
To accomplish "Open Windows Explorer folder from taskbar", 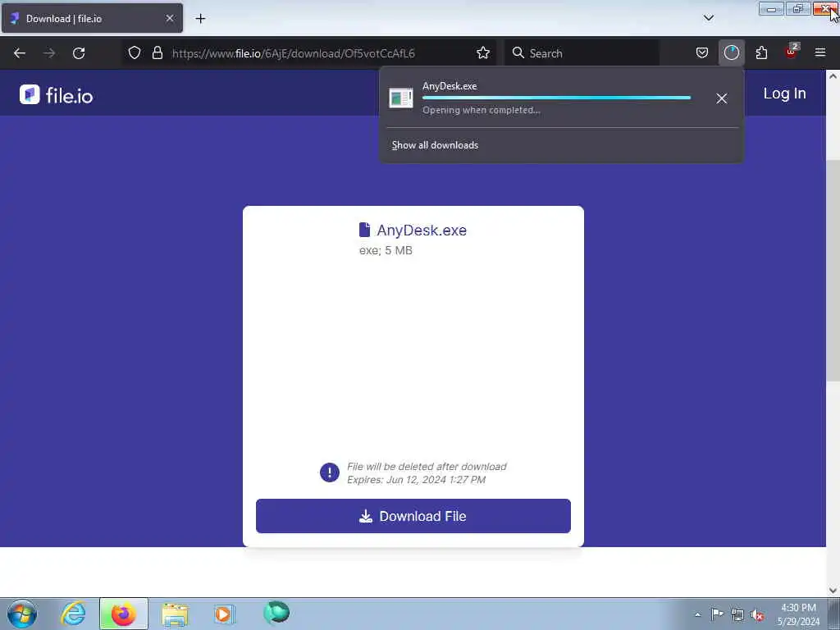I will 175,614.
